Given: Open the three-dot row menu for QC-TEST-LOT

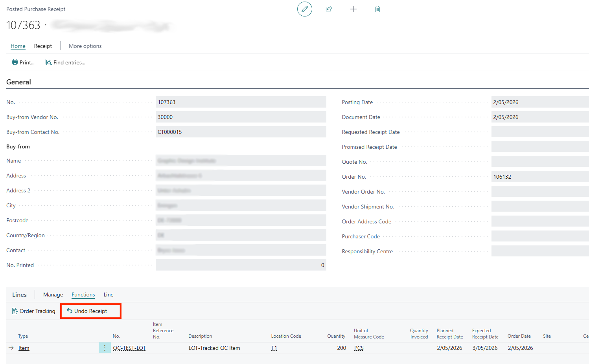Looking at the screenshot, I should [105, 348].
